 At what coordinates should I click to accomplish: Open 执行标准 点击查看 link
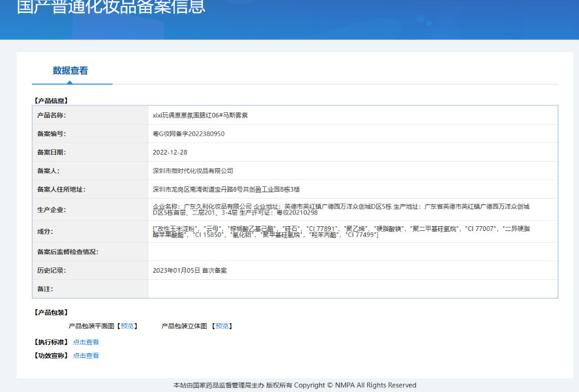coord(86,342)
